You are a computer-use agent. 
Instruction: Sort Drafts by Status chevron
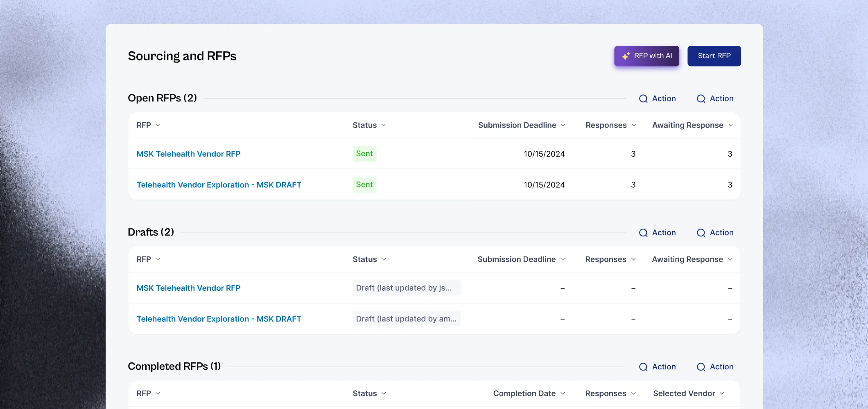[x=384, y=259]
